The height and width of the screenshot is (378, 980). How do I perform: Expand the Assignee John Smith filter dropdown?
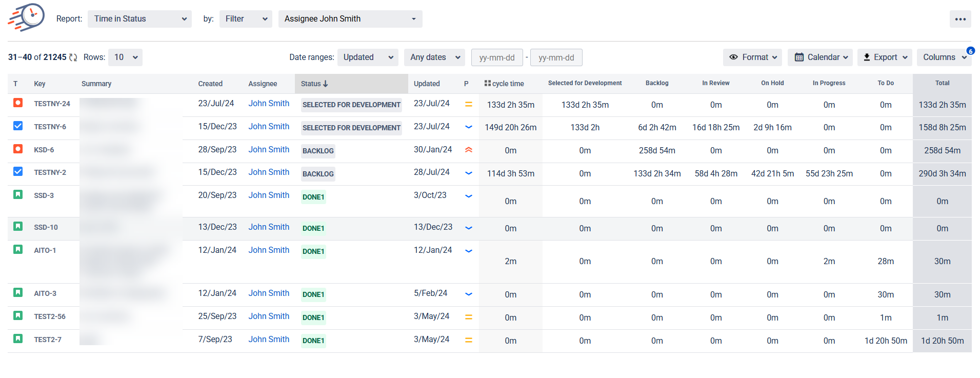click(350, 19)
